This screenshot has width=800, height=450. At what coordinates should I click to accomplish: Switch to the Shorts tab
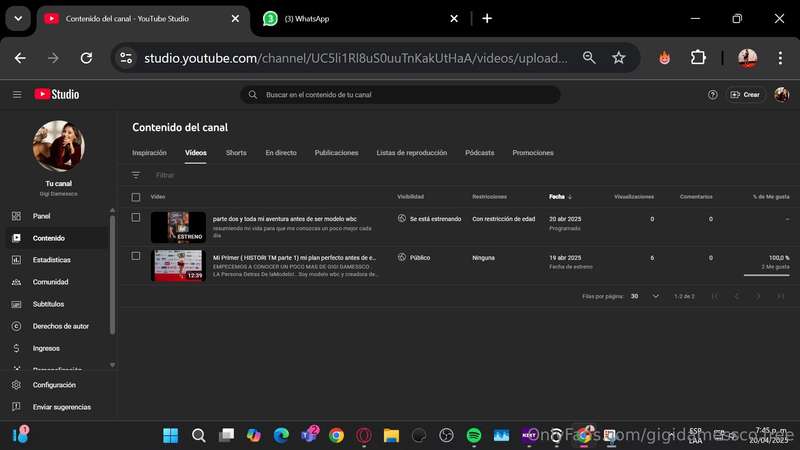click(236, 153)
